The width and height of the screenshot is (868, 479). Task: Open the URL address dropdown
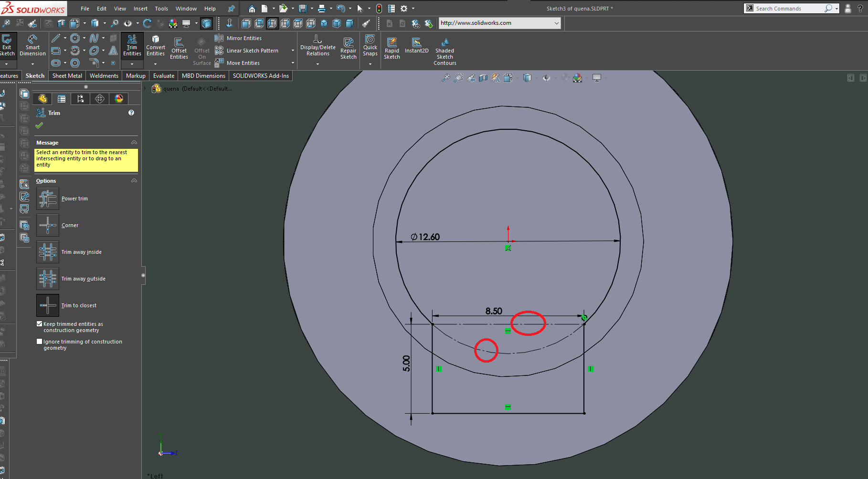tap(556, 23)
